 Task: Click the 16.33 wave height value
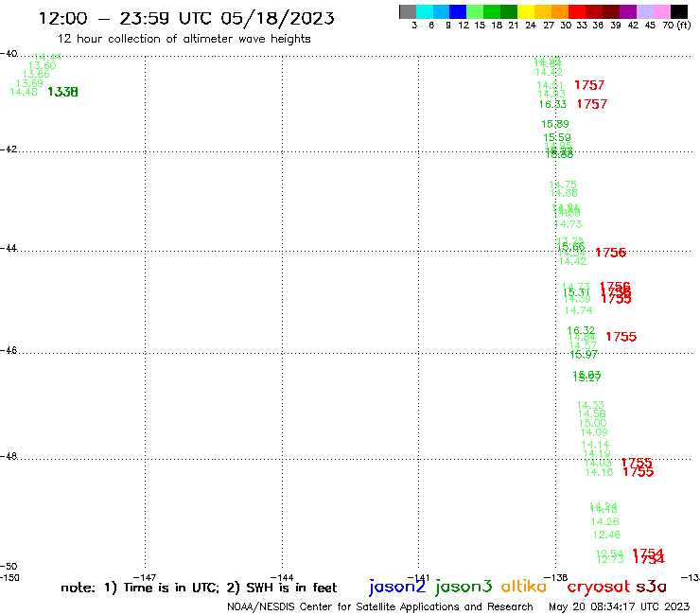click(x=552, y=104)
